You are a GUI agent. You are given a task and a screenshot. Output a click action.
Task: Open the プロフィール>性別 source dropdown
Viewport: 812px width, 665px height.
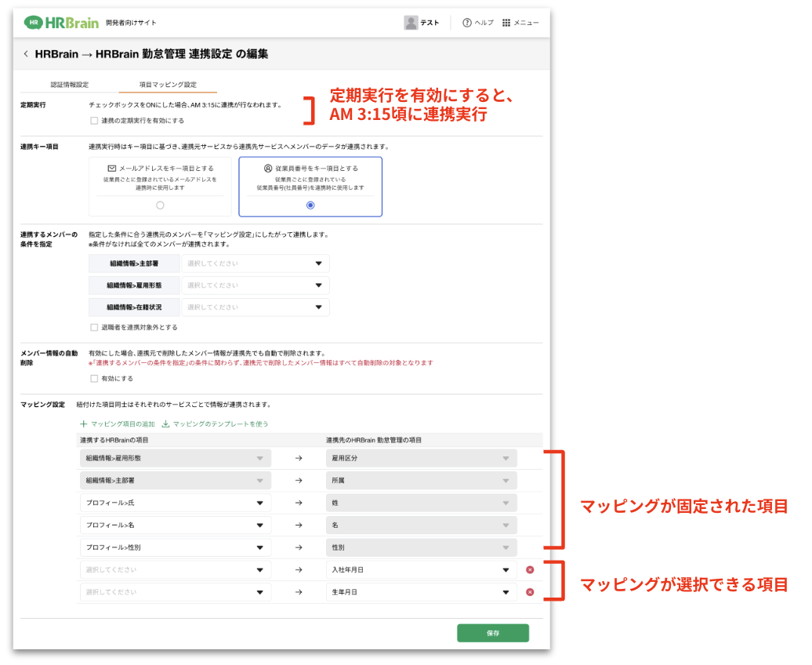point(176,547)
